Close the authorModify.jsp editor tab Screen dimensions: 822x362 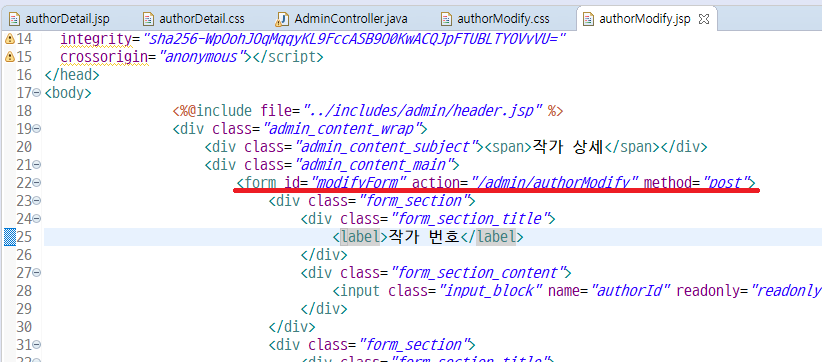click(x=704, y=19)
